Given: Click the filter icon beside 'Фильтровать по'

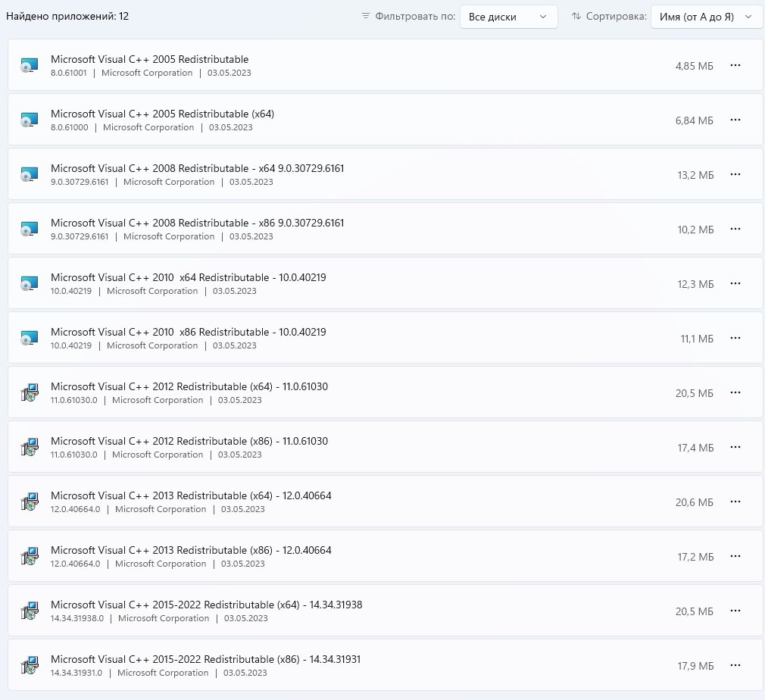Looking at the screenshot, I should [x=366, y=16].
